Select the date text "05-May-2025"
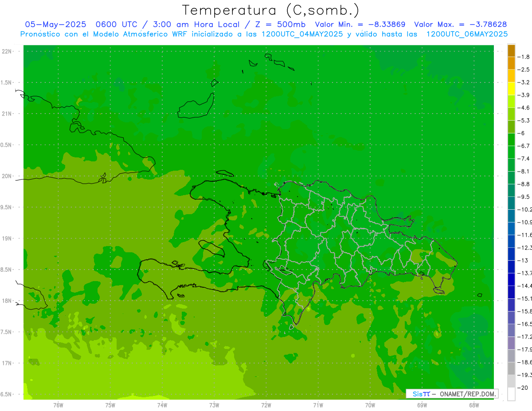 55,24
